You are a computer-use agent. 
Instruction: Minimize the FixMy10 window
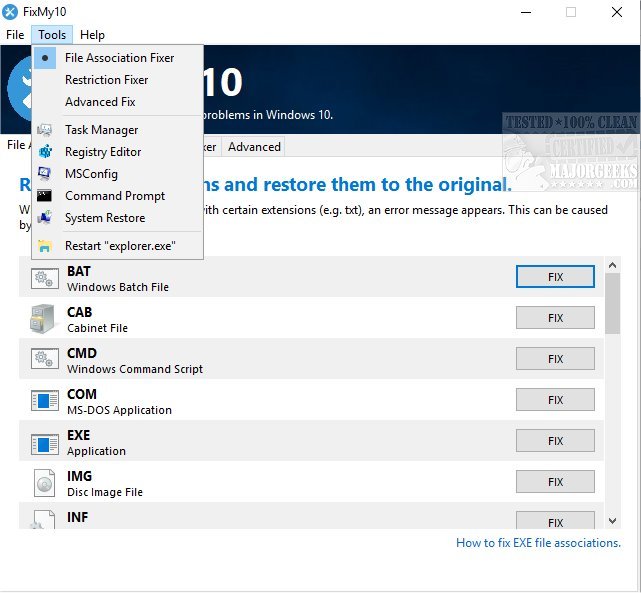click(x=526, y=12)
